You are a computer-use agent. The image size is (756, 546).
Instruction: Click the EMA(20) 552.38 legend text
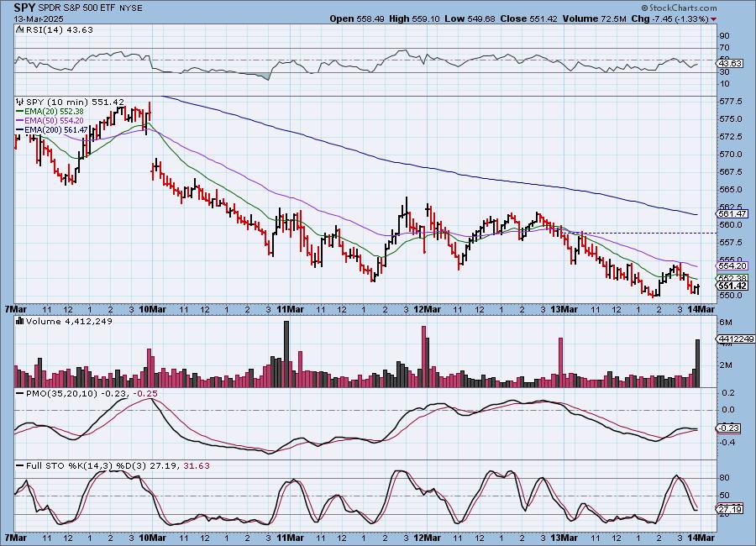[x=54, y=112]
